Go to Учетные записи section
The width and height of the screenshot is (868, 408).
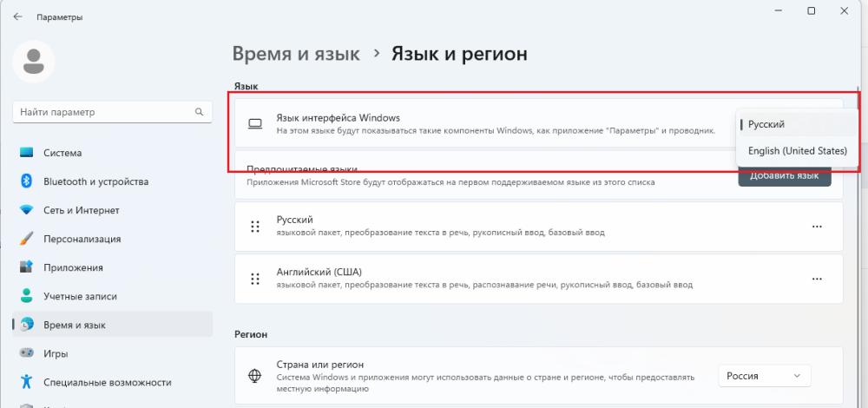81,296
